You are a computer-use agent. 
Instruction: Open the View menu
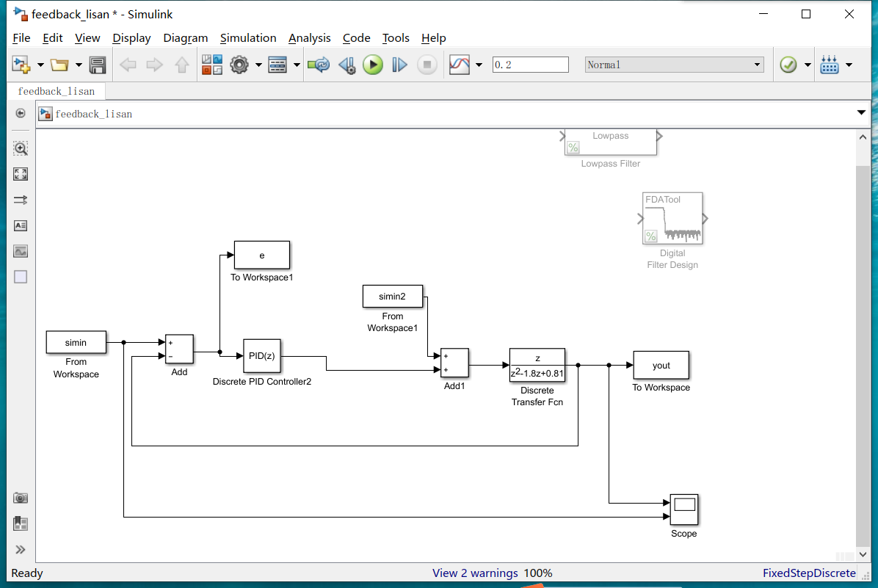(x=87, y=38)
